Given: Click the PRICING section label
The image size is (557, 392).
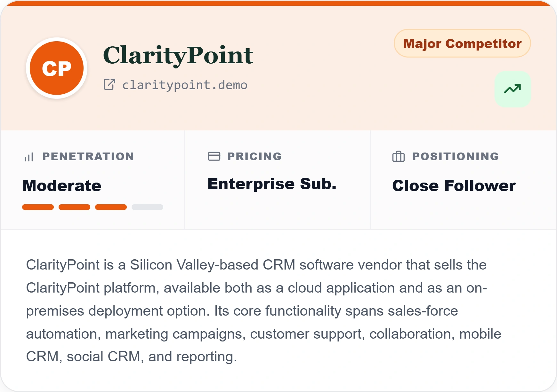Looking at the screenshot, I should [x=254, y=156].
